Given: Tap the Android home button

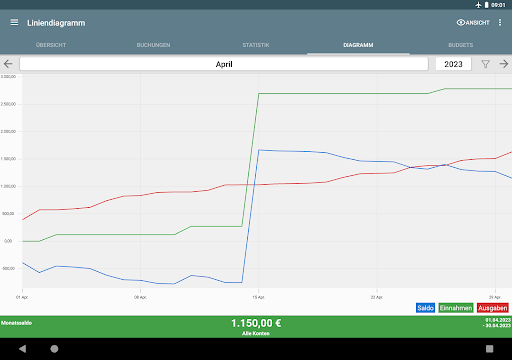Looking at the screenshot, I should tap(54, 349).
